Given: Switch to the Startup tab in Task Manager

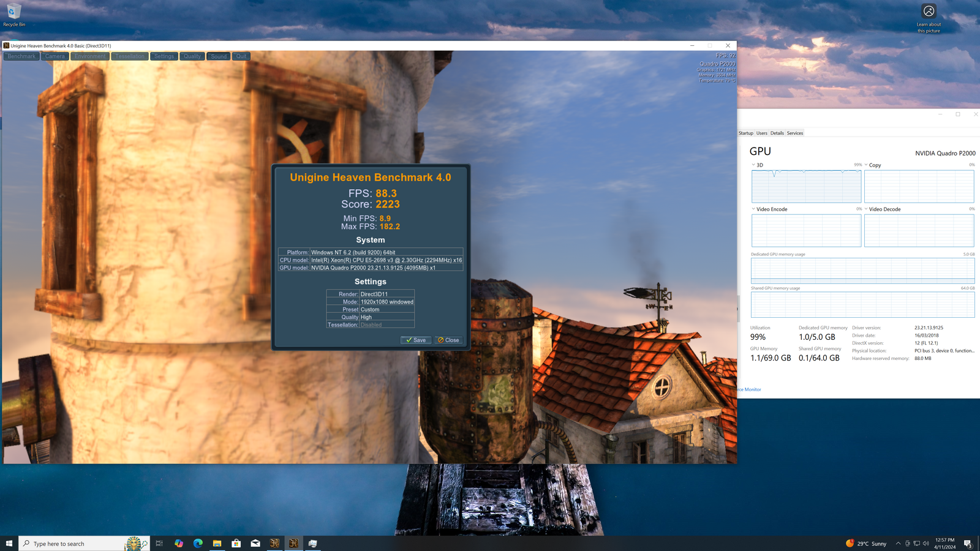Looking at the screenshot, I should coord(745,133).
